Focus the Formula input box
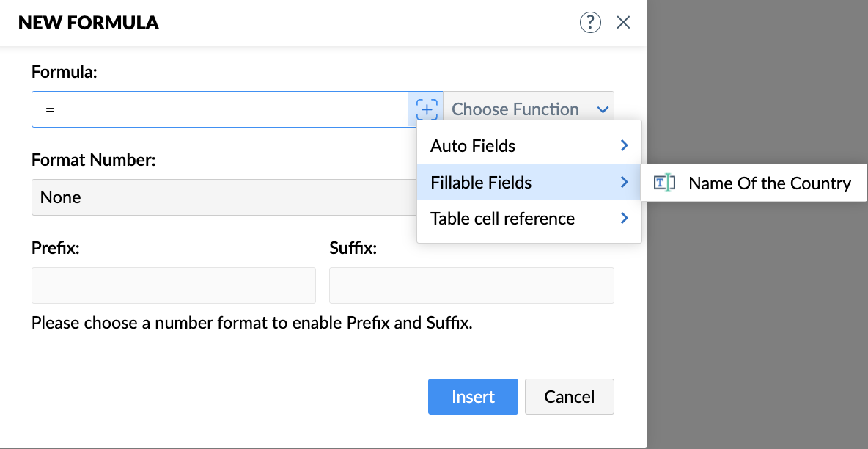This screenshot has height=449, width=868. 220,109
